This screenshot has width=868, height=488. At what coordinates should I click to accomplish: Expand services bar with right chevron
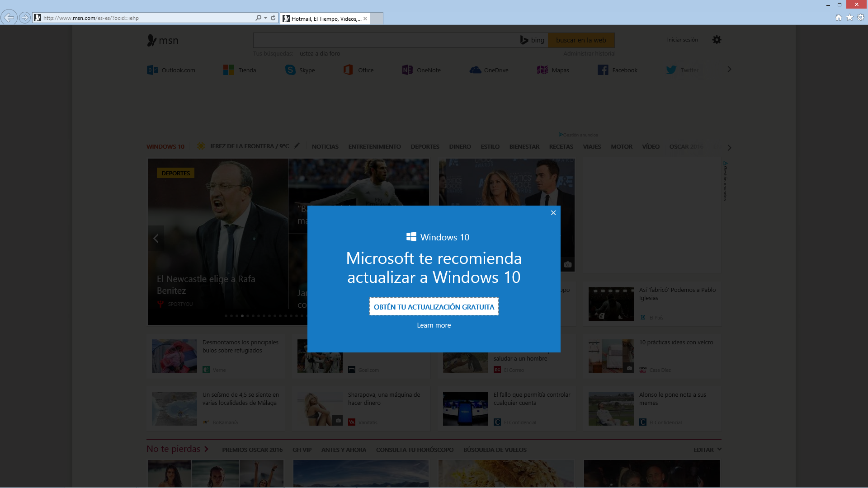click(x=729, y=70)
